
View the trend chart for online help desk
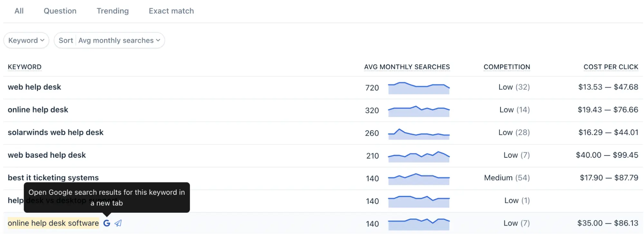[x=419, y=111]
